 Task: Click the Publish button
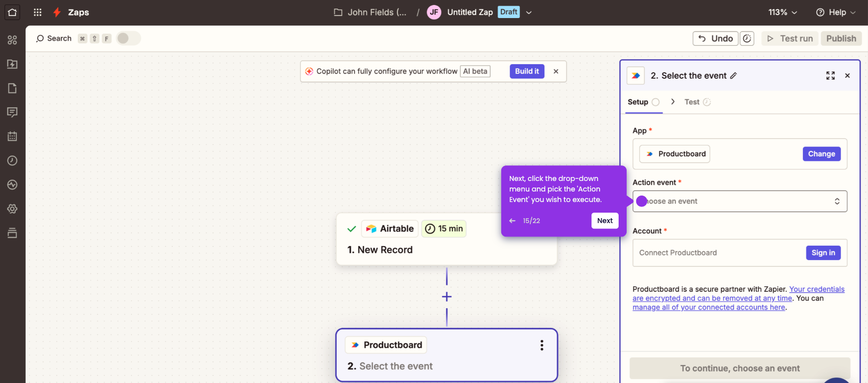841,39
